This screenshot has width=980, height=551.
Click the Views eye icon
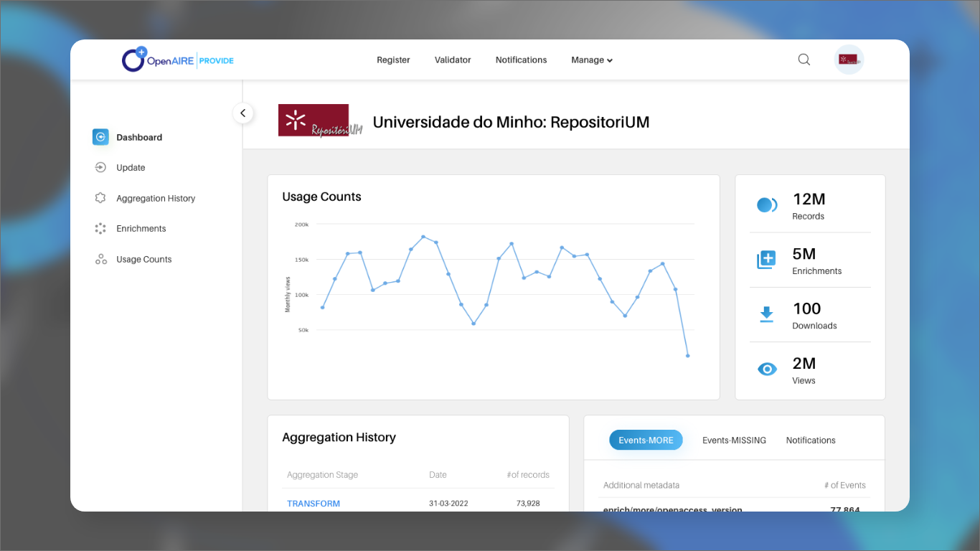767,369
